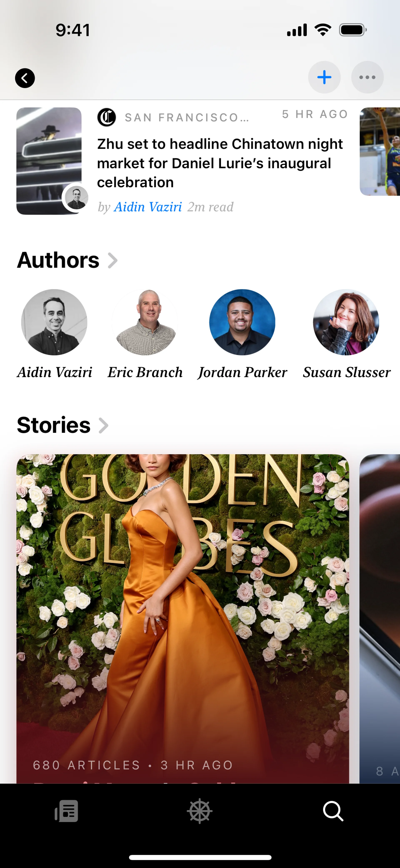Open the Golden Globes story card
The height and width of the screenshot is (868, 400).
point(183,619)
